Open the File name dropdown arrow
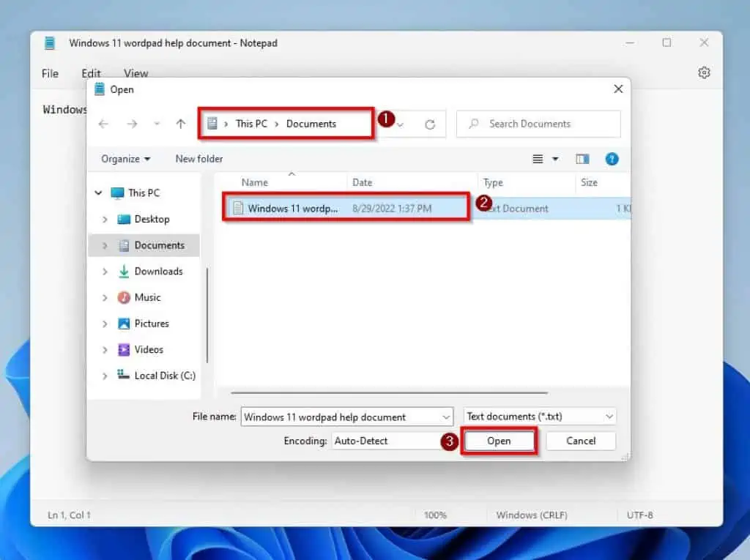 [x=446, y=417]
